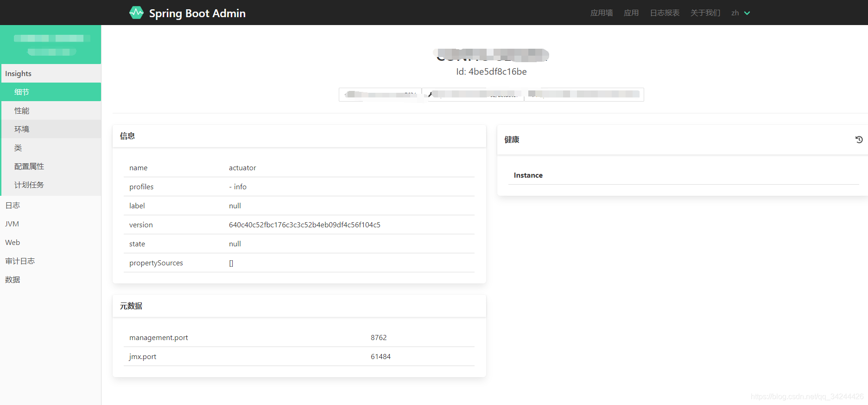Click the Instance health row
The height and width of the screenshot is (405, 868).
pos(684,175)
